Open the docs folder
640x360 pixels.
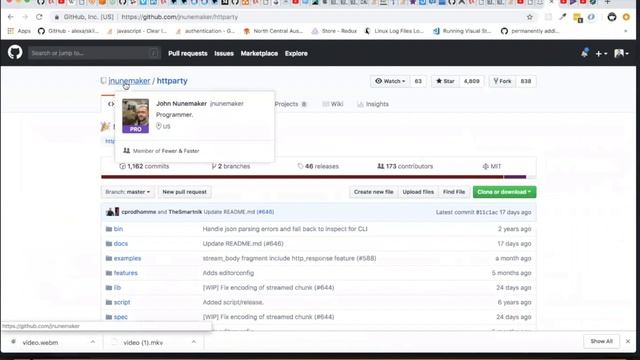[121, 244]
